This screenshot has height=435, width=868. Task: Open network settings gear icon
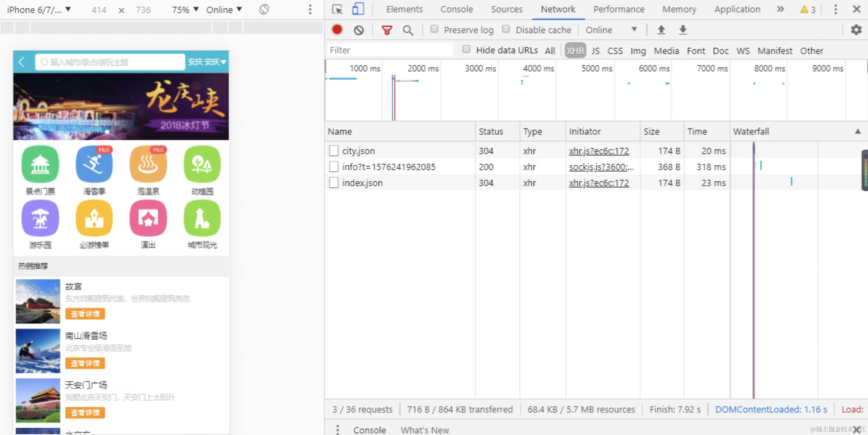856,30
